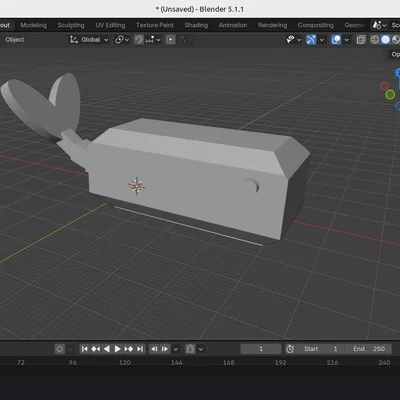Switch to the Shading workspace tab
Image resolution: width=400 pixels, height=400 pixels.
[196, 25]
